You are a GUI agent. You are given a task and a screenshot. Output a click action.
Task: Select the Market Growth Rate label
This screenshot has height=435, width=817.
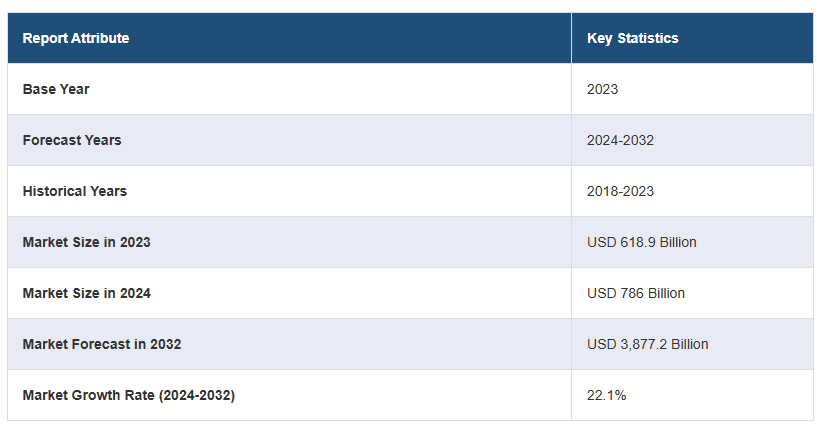point(128,395)
